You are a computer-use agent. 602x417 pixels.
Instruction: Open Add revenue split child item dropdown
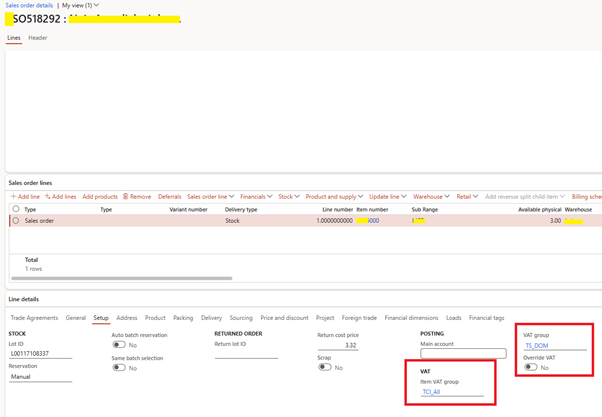(x=525, y=197)
